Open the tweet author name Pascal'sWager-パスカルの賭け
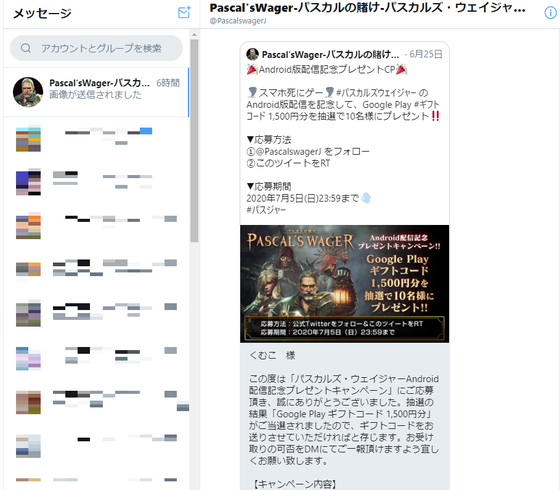 (330, 55)
